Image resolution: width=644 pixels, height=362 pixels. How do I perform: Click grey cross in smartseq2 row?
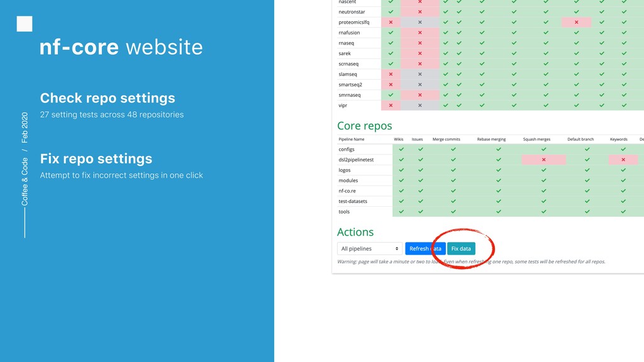click(x=419, y=85)
